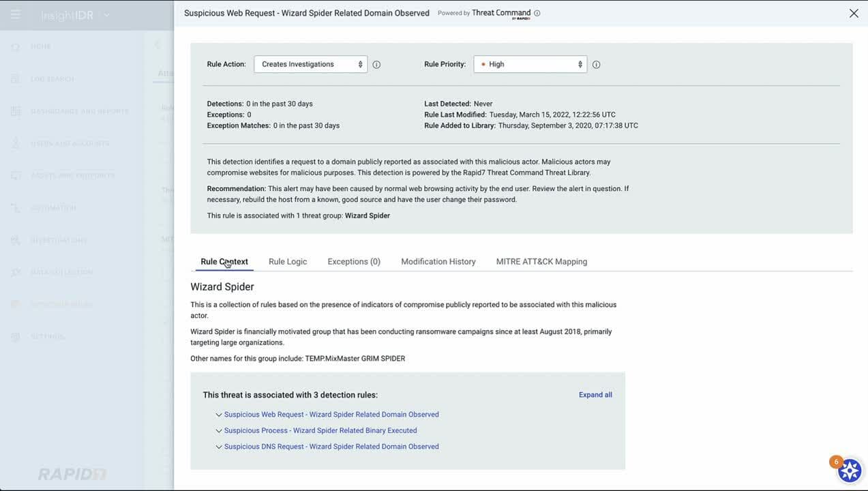Click the Log Search sidebar icon
The height and width of the screenshot is (491, 868).
tap(16, 79)
